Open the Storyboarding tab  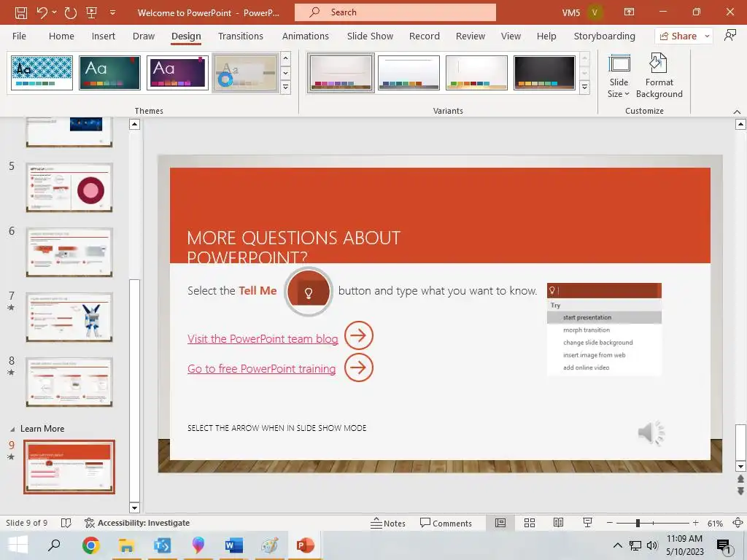(x=605, y=36)
